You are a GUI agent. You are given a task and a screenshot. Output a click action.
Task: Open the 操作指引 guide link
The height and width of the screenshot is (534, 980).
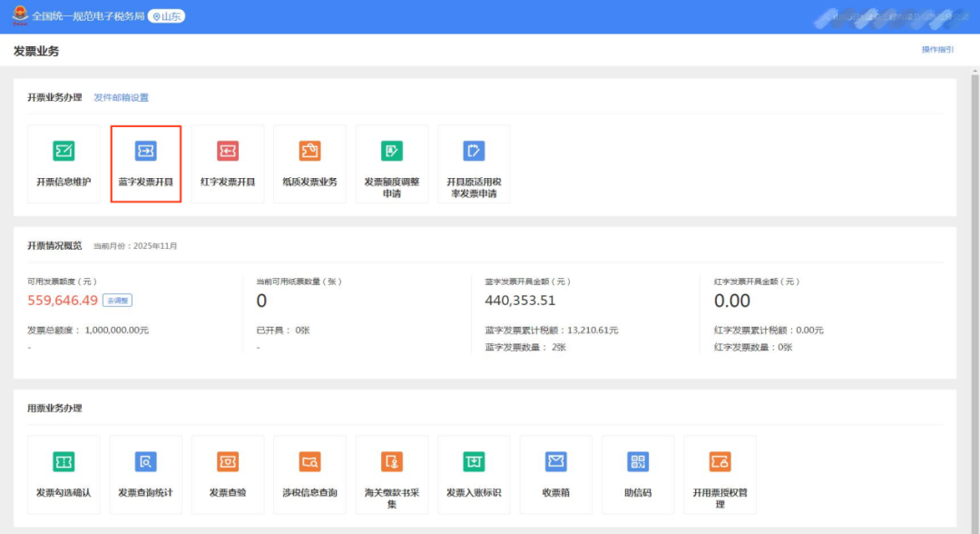[936, 51]
